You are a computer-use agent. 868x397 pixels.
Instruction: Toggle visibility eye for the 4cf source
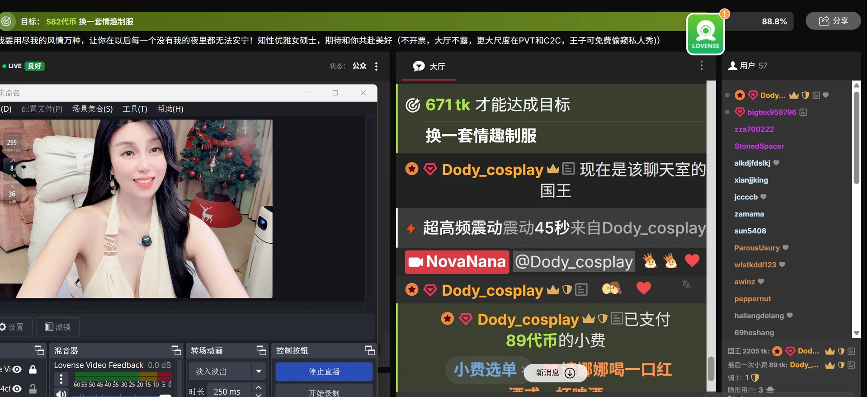click(17, 388)
